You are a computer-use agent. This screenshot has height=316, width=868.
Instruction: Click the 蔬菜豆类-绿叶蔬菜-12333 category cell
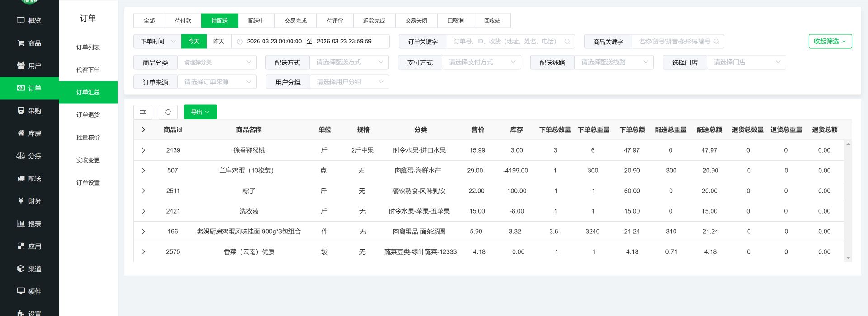pos(420,252)
